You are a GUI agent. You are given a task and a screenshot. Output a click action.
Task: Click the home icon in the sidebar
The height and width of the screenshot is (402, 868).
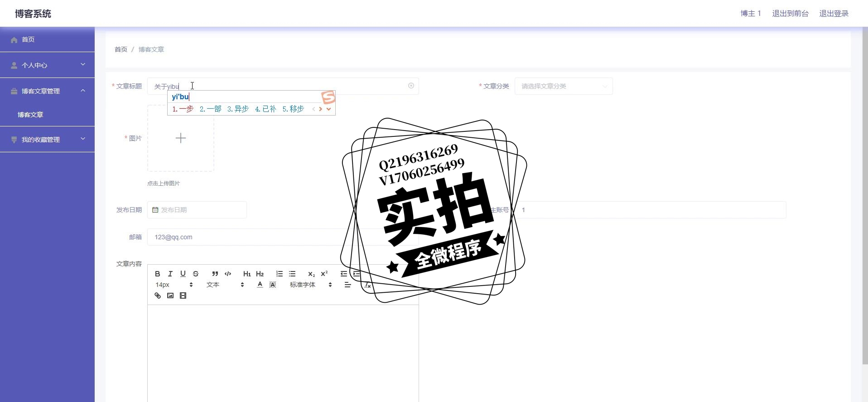pos(14,40)
